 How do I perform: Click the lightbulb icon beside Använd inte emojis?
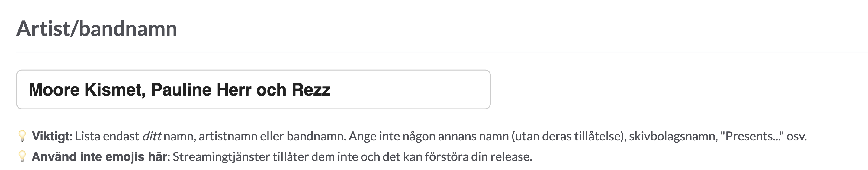click(x=22, y=156)
